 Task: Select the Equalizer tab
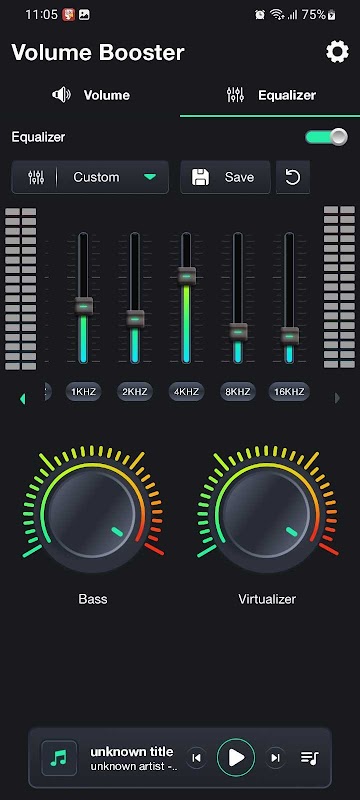pyautogui.click(x=271, y=95)
